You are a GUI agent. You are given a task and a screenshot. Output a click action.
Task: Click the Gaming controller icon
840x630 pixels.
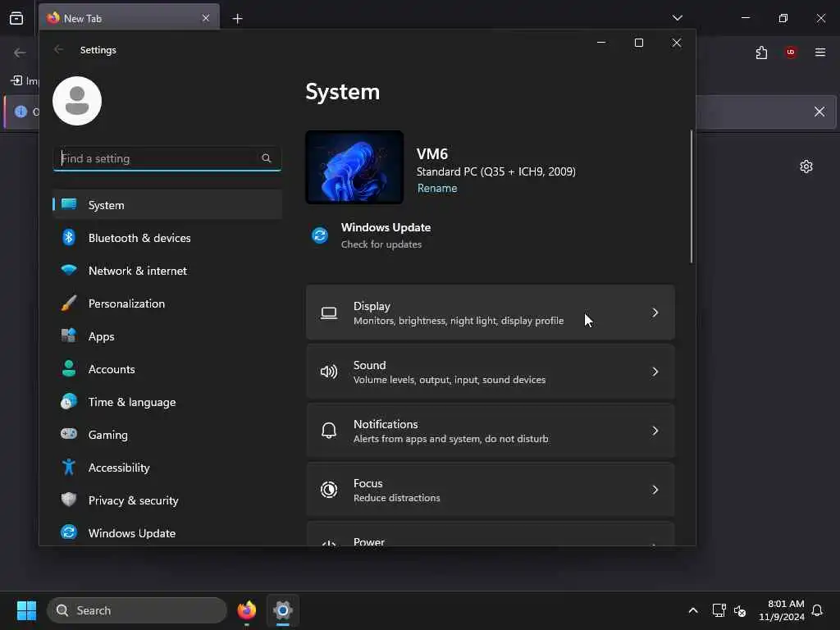69,433
